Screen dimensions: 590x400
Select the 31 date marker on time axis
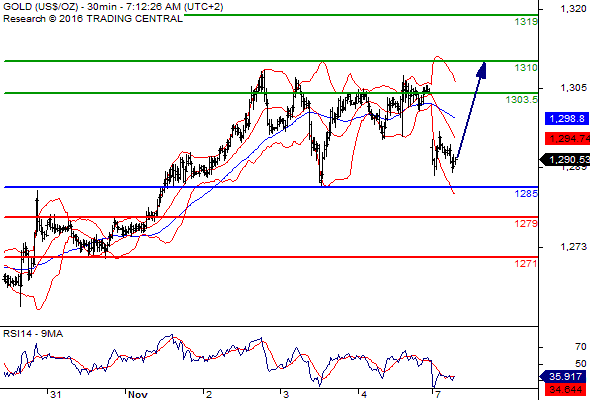point(56,394)
